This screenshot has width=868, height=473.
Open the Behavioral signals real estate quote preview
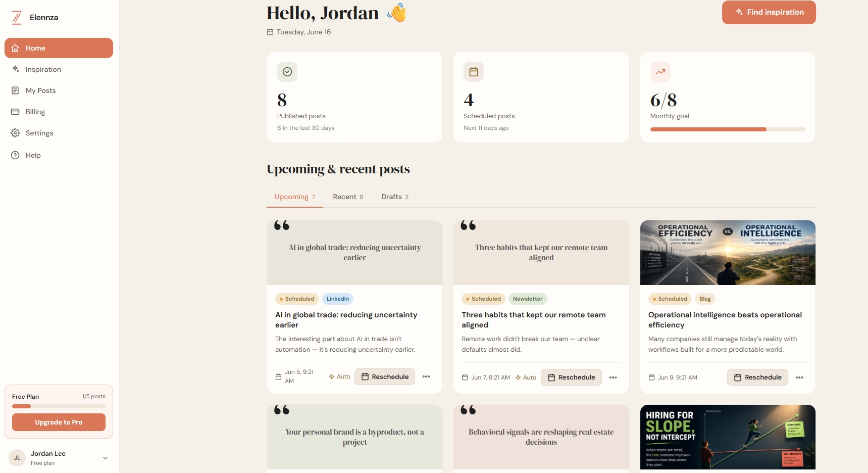pos(541,438)
